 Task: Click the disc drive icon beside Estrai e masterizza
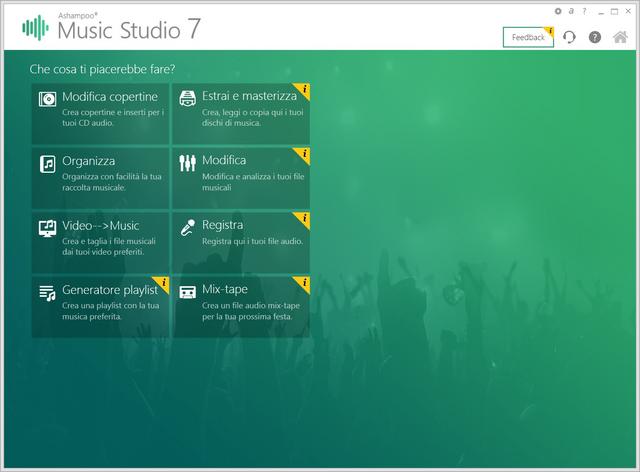point(187,98)
